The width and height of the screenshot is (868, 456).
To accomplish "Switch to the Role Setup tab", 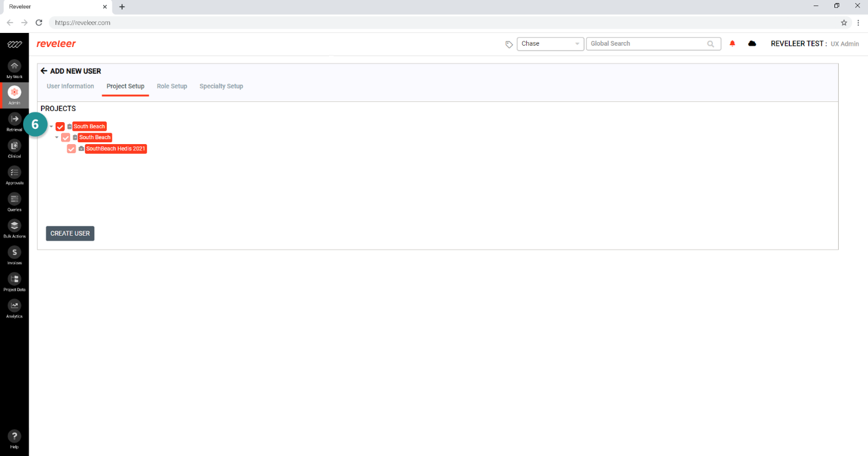I will (172, 86).
